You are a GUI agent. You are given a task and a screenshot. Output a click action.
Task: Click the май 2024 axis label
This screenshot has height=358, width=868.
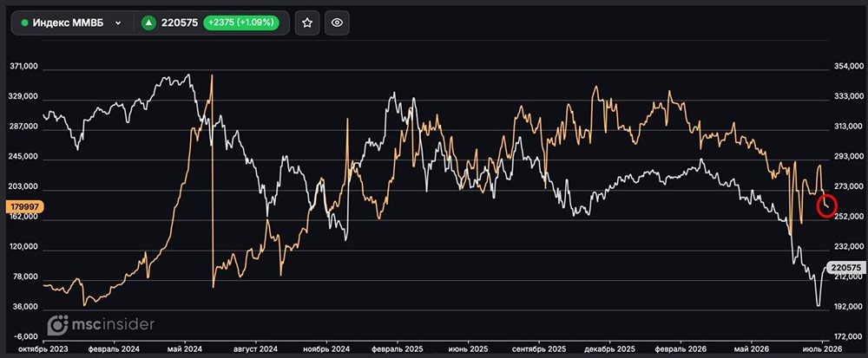pyautogui.click(x=184, y=349)
